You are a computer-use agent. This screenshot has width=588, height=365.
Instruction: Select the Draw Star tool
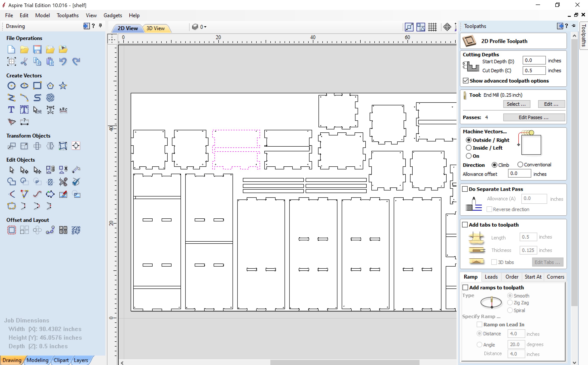[63, 86]
